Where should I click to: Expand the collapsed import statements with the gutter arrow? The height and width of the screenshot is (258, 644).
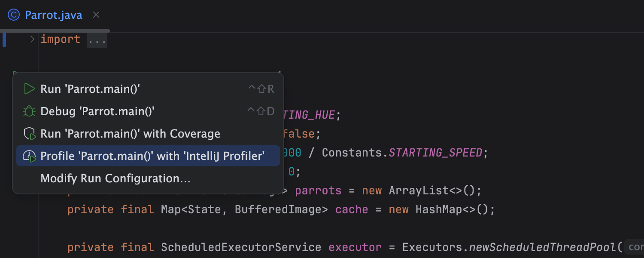click(32, 39)
